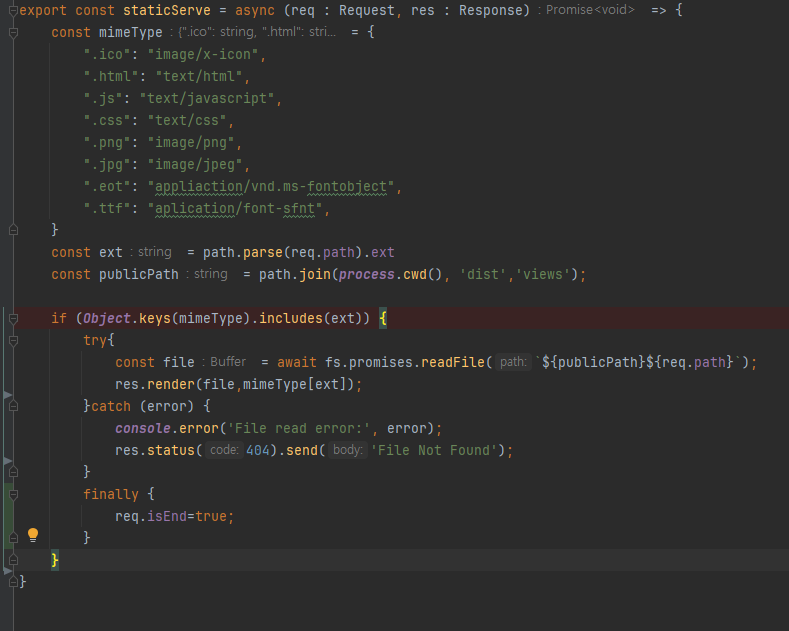This screenshot has height=631, width=789.
Task: Click the async keyword
Action: (255, 11)
